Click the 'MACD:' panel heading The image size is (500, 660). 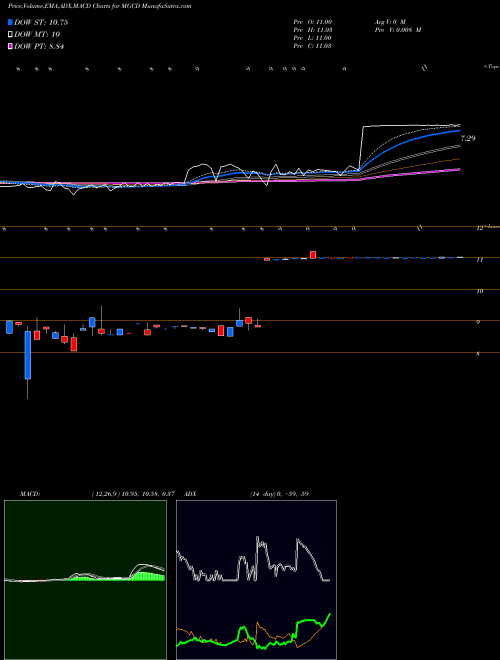[30, 494]
